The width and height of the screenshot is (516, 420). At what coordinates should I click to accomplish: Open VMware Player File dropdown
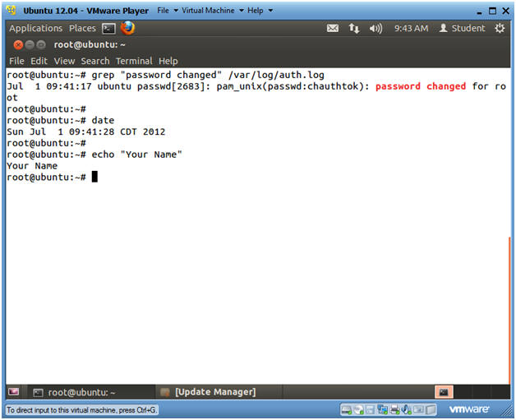(168, 11)
